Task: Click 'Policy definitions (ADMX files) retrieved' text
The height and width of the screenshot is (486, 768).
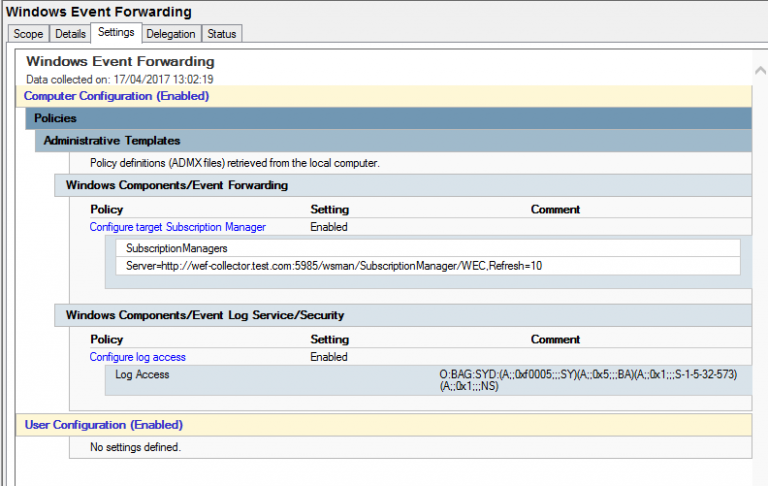Action: (235, 163)
